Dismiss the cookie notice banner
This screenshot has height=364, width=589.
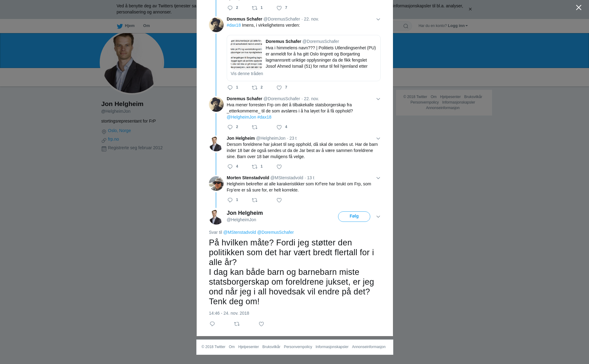pos(470,9)
